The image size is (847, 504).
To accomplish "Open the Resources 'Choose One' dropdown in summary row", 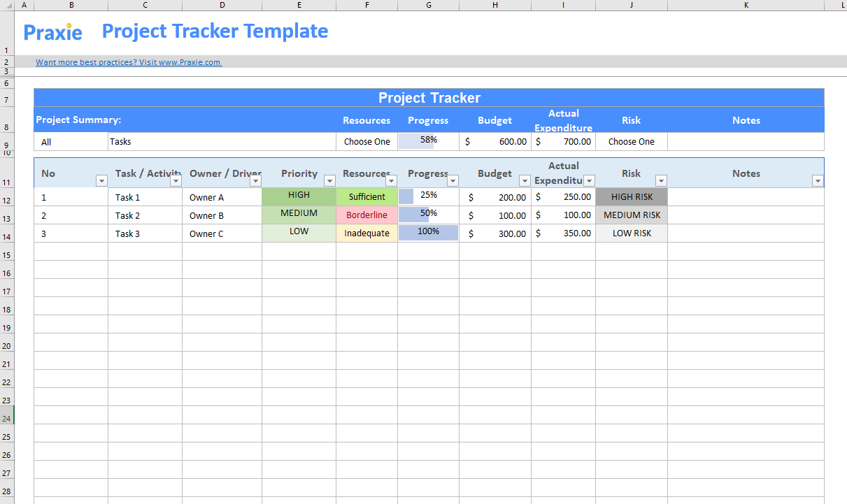I will point(366,141).
